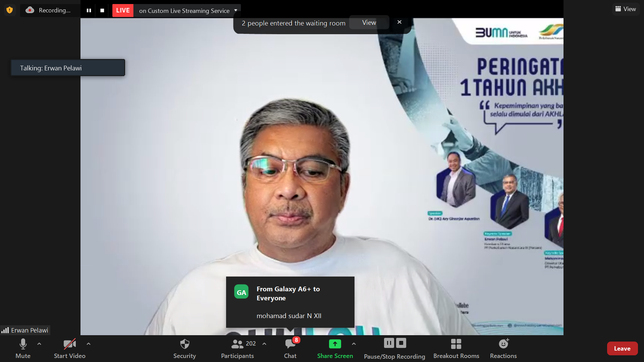Pause the recording from the top bar
Screen dimensions: 644x362
click(89, 10)
